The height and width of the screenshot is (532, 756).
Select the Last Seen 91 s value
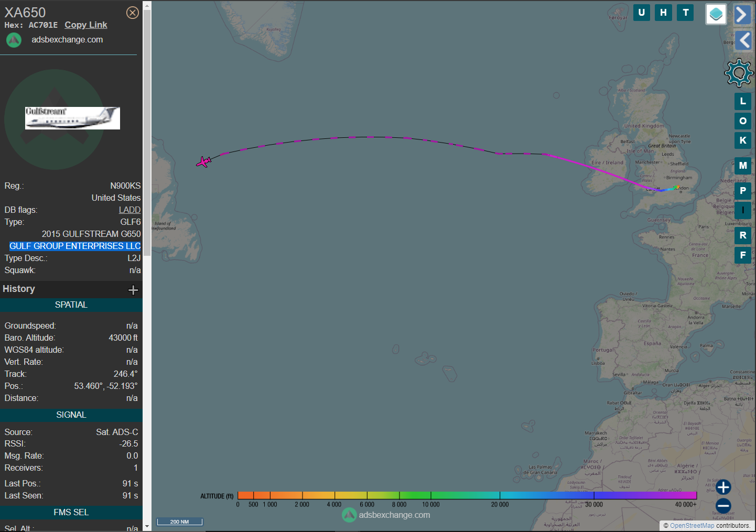click(x=131, y=495)
